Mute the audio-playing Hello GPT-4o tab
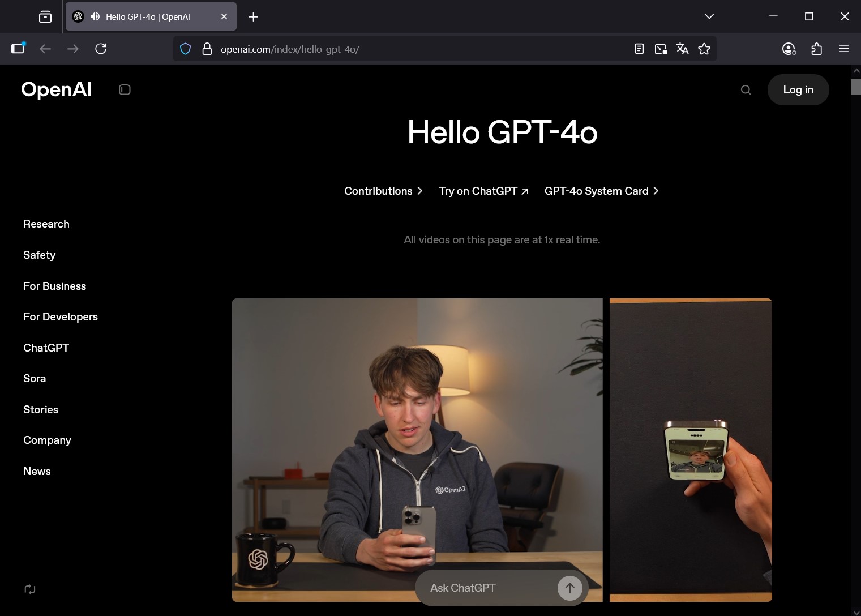The height and width of the screenshot is (616, 861). coord(95,17)
